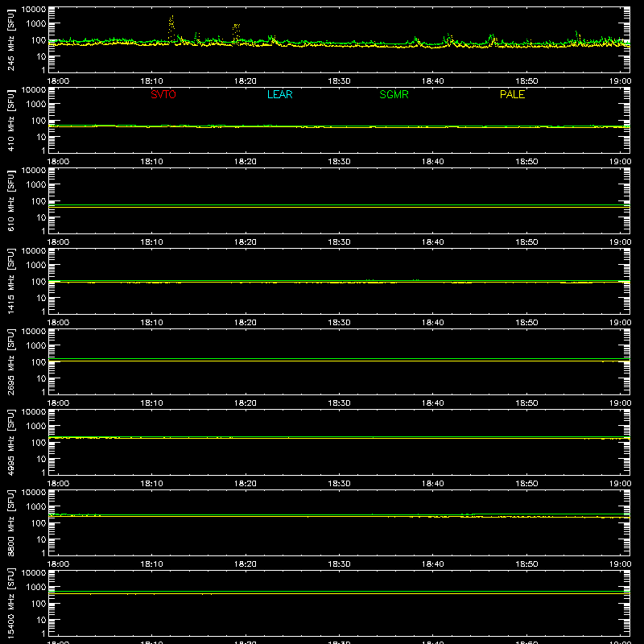Click the 18:50 label below the 245 MHz plot
Image resolution: width=644 pixels, height=644 pixels.
tap(526, 81)
